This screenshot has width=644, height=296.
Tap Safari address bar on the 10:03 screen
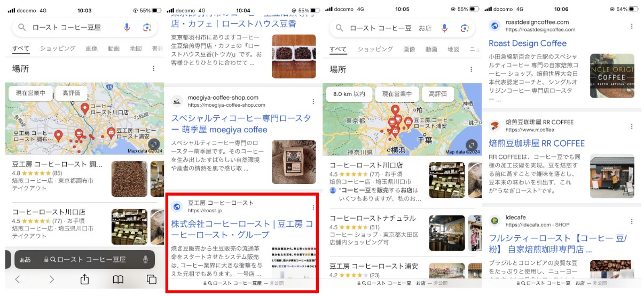click(84, 260)
